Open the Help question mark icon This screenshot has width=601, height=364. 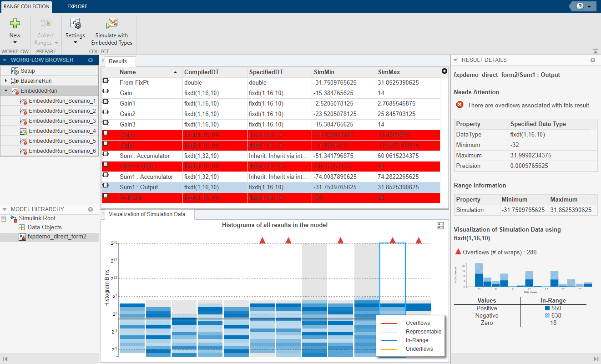click(x=580, y=6)
